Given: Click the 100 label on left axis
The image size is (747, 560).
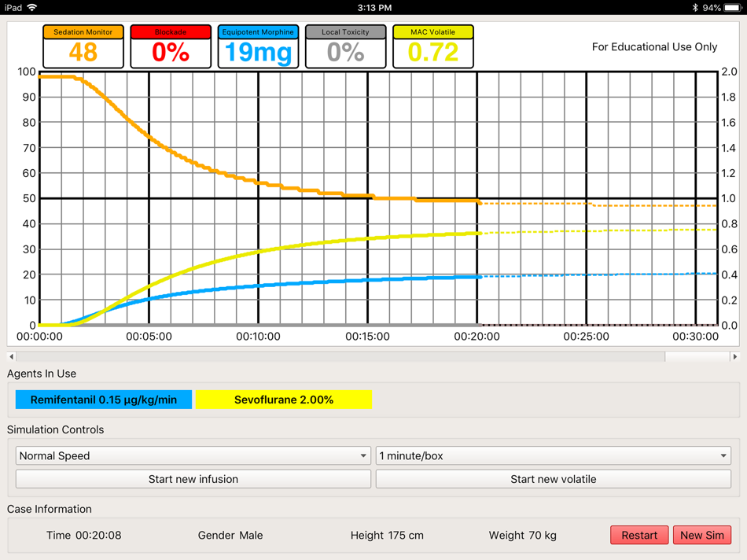Looking at the screenshot, I should coord(27,72).
